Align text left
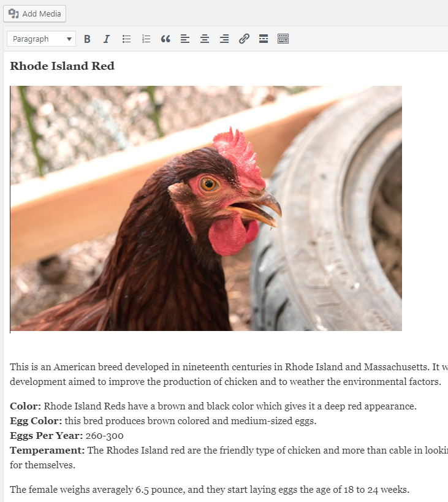The width and height of the screenshot is (448, 502). coord(185,39)
